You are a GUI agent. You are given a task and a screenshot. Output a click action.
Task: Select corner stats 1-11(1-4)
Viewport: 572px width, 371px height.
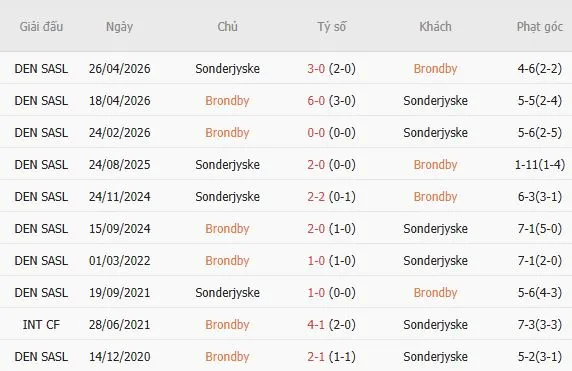coord(540,165)
